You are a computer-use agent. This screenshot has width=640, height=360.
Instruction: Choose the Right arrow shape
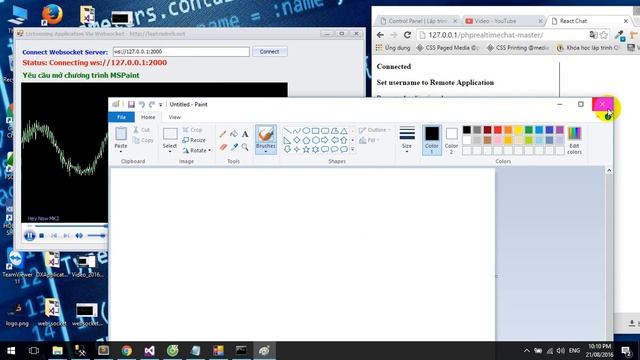tap(325, 140)
